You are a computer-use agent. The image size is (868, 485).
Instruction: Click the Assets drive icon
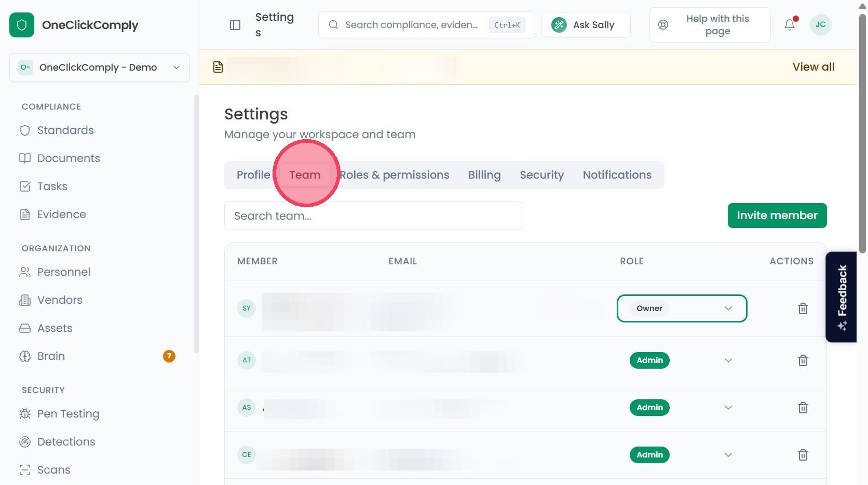tap(25, 328)
